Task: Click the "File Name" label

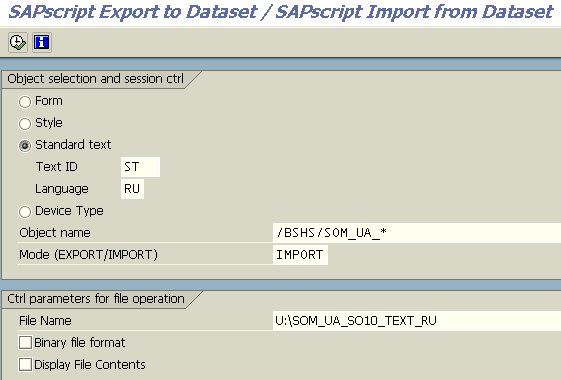Action: (x=45, y=321)
